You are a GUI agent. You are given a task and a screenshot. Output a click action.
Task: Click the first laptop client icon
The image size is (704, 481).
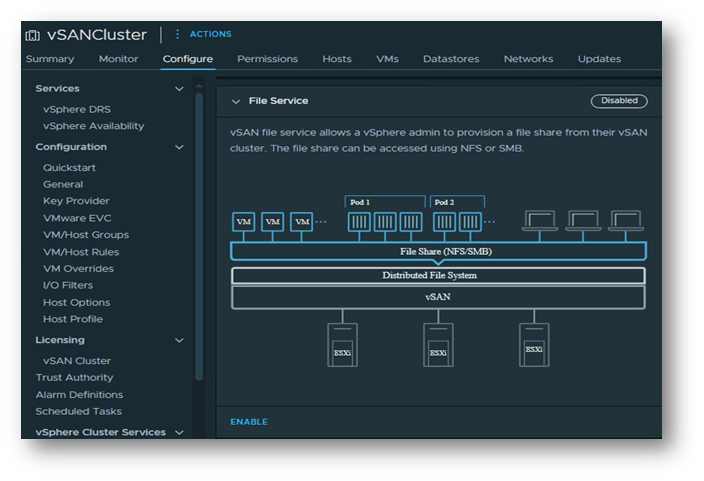540,221
